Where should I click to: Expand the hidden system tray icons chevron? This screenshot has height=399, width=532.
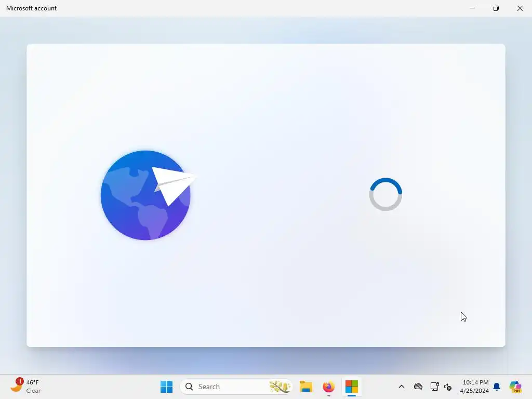[x=402, y=387]
